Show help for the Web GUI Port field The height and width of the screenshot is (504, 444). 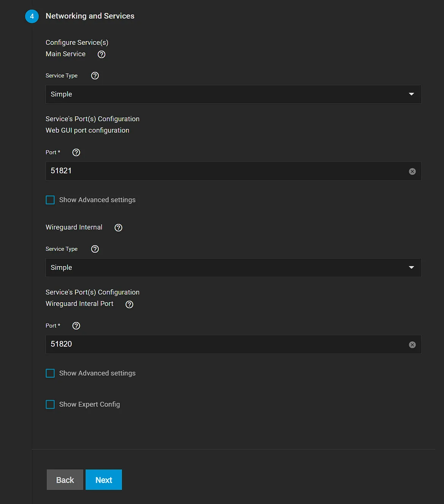coord(76,152)
